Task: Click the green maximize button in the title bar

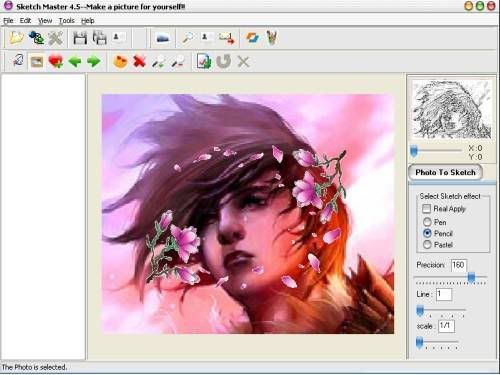Action: (x=480, y=6)
